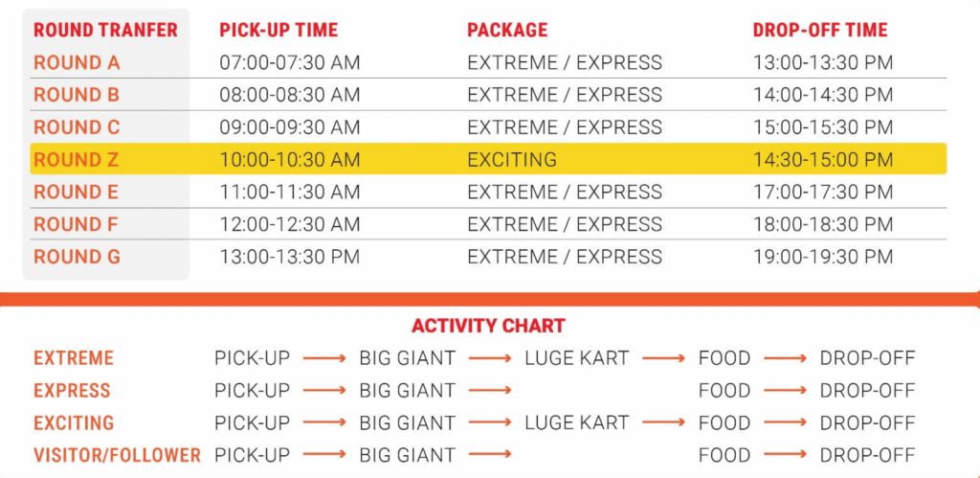The image size is (980, 478).
Task: Click the arrow after PICK-UP in the EXTREME row
Action: [324, 358]
